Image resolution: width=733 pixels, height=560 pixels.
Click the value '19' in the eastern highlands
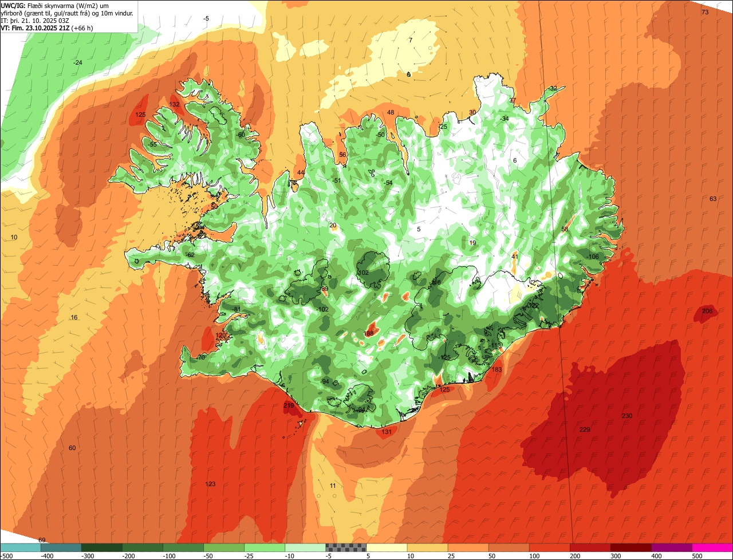click(x=472, y=243)
